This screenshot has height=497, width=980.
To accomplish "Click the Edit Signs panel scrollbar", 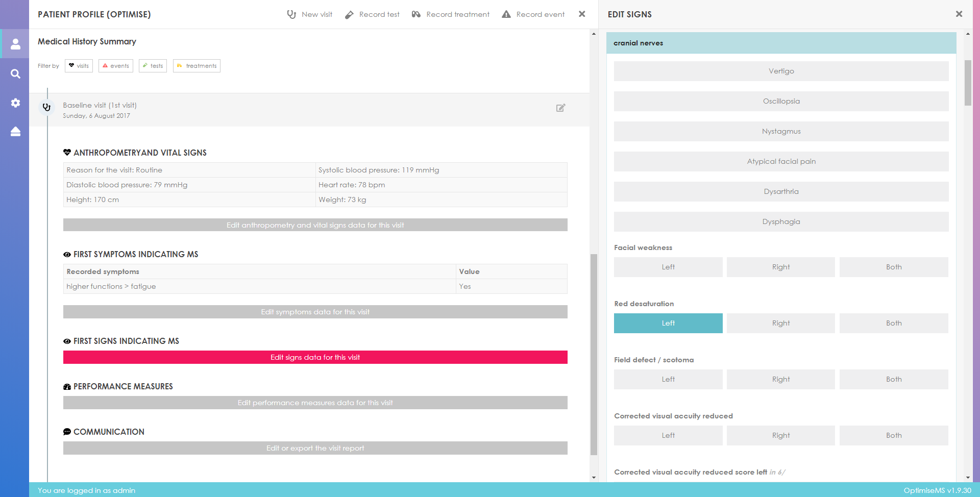I will 968,83.
